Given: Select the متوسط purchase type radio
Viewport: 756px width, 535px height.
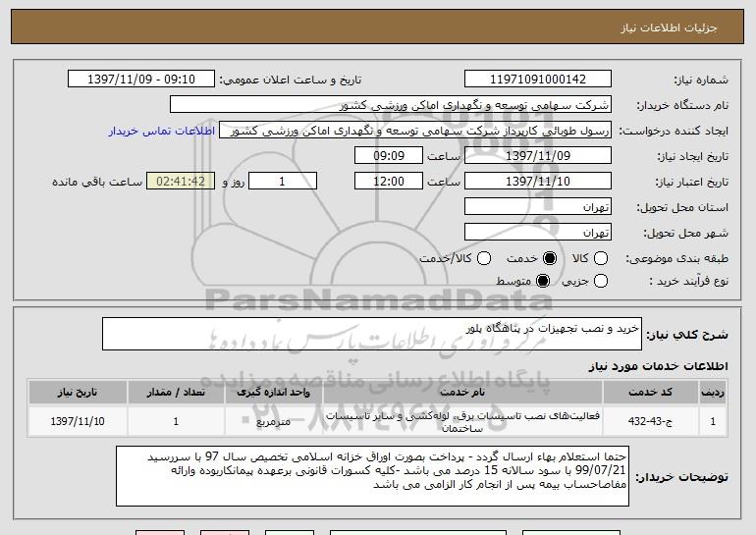Looking at the screenshot, I should 543,281.
